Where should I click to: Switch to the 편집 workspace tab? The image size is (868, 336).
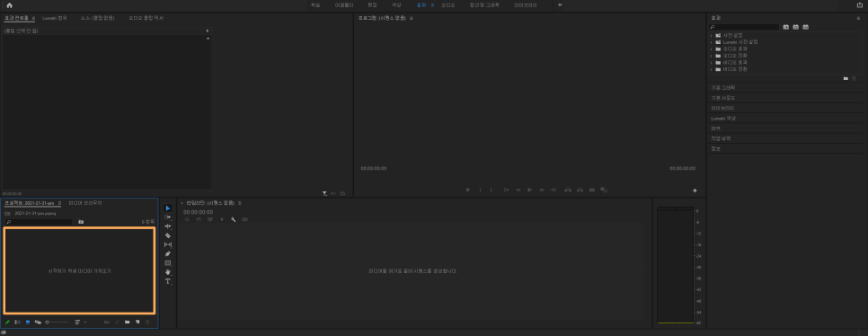[x=372, y=5]
